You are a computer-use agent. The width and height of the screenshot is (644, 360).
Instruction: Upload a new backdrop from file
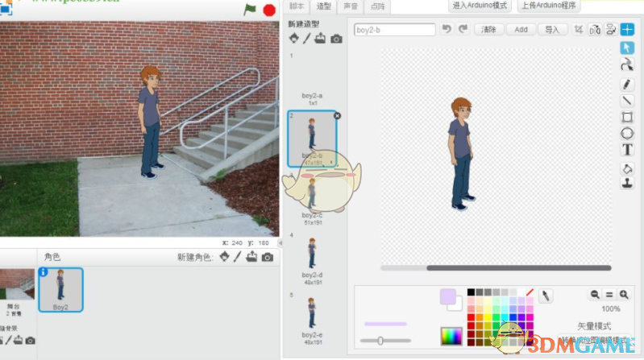point(18,341)
